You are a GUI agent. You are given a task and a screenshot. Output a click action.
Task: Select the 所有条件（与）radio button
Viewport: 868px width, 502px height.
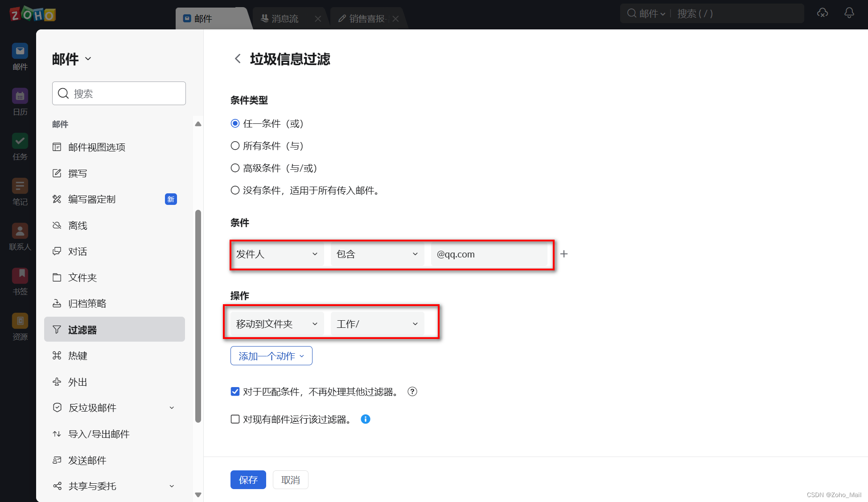235,146
